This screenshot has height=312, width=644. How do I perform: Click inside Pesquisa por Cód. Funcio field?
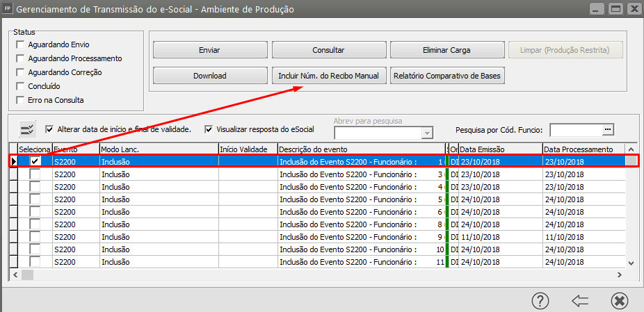pyautogui.click(x=576, y=129)
